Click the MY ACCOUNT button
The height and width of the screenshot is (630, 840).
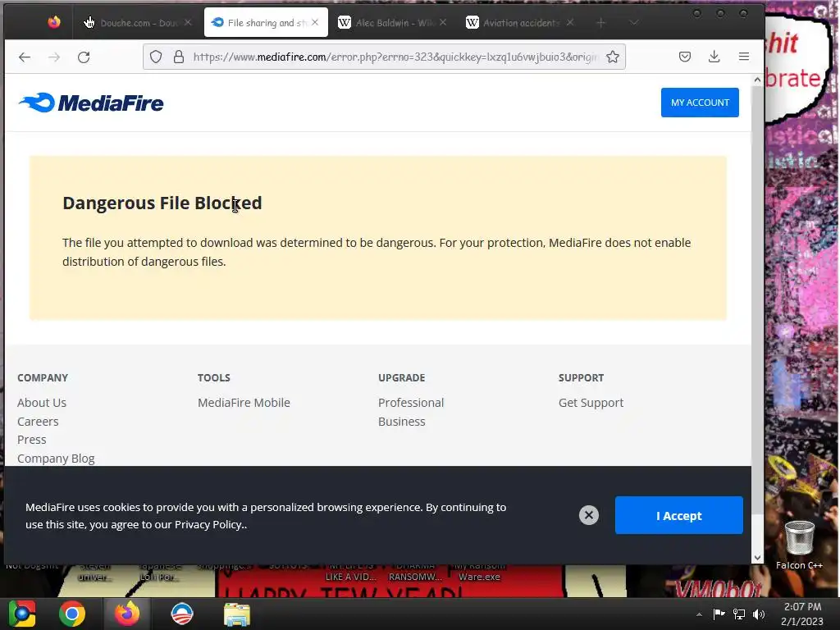[x=700, y=103]
